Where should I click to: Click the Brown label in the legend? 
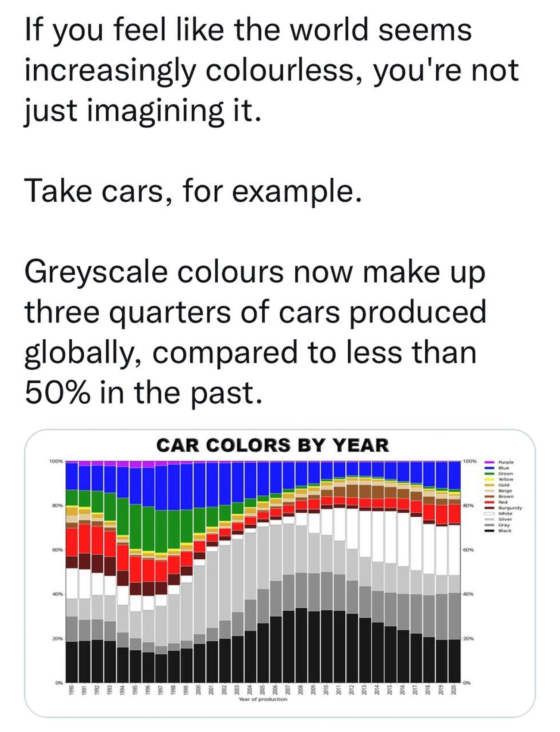pyautogui.click(x=506, y=496)
